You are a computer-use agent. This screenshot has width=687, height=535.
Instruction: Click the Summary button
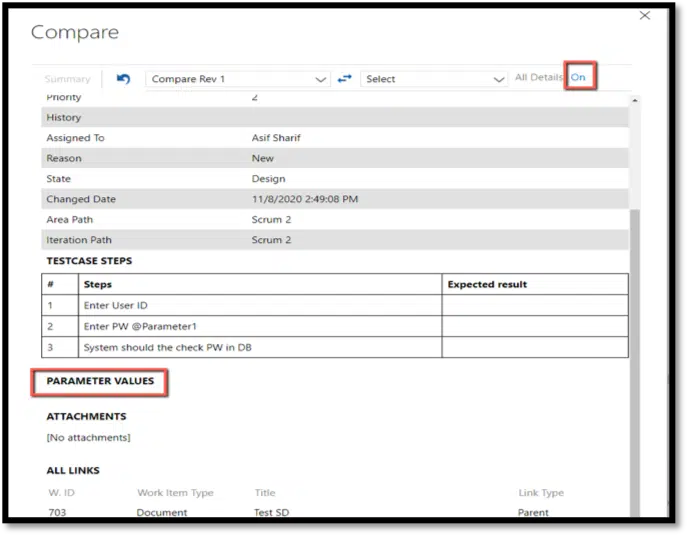point(67,79)
